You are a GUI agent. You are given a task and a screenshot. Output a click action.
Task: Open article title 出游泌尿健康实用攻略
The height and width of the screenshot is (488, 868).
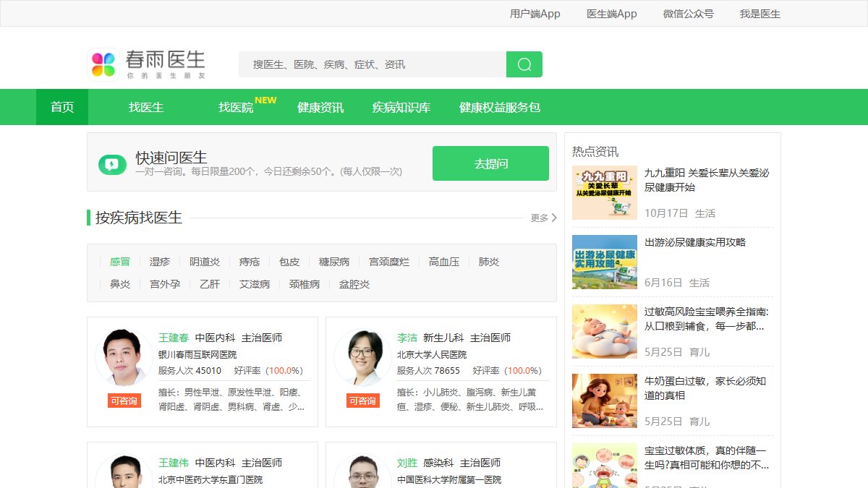(695, 242)
